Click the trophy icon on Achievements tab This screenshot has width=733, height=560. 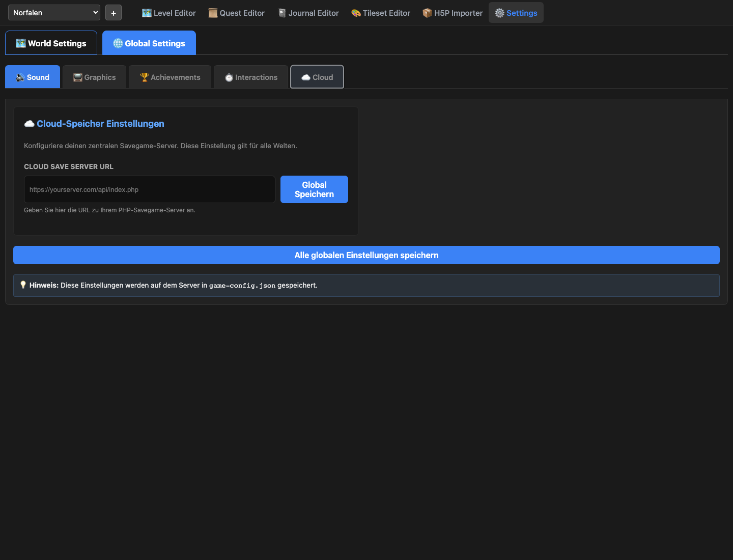click(x=144, y=77)
